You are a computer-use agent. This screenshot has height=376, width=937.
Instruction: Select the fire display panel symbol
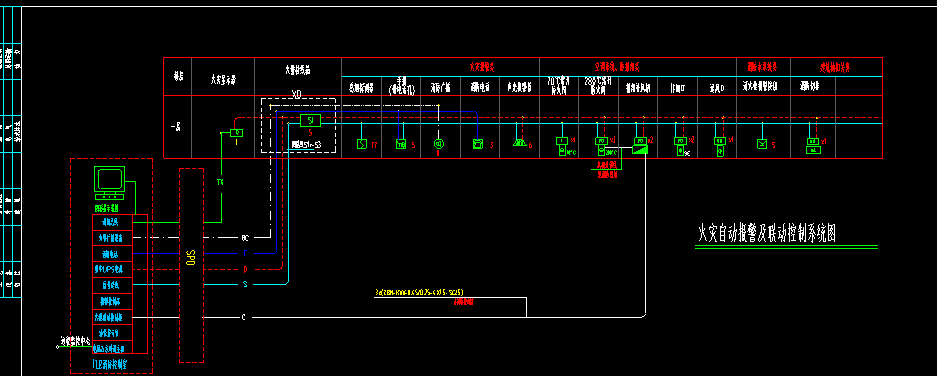point(237,133)
